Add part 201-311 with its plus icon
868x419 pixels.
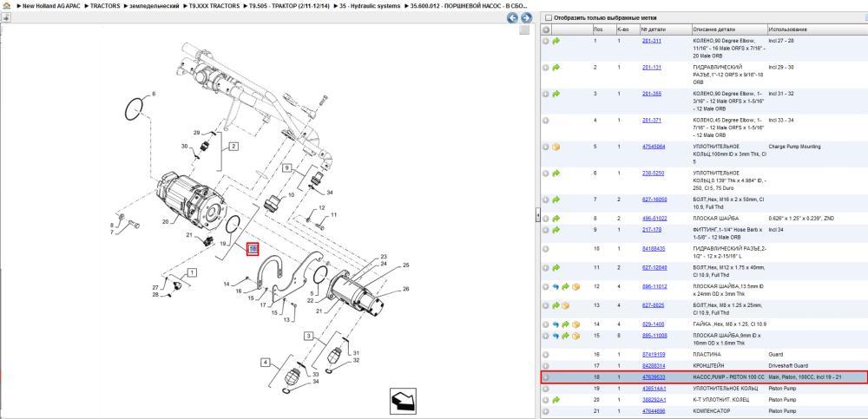(x=546, y=41)
